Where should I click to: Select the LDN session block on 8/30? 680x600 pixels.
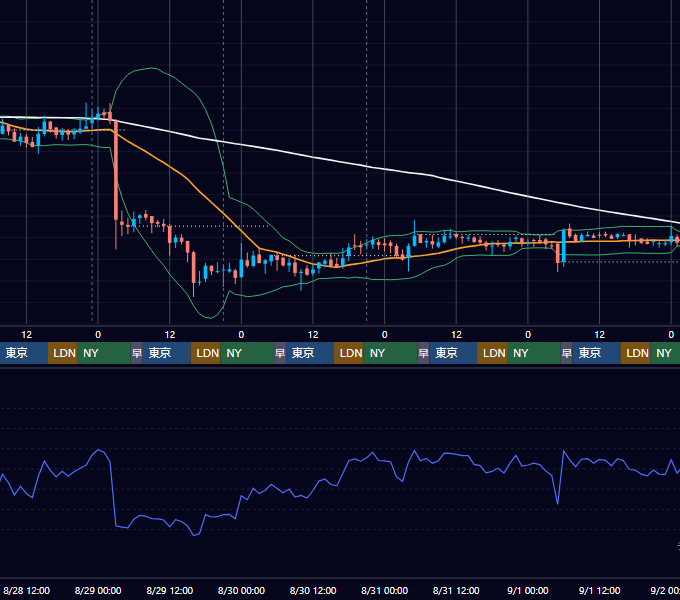tap(349, 353)
